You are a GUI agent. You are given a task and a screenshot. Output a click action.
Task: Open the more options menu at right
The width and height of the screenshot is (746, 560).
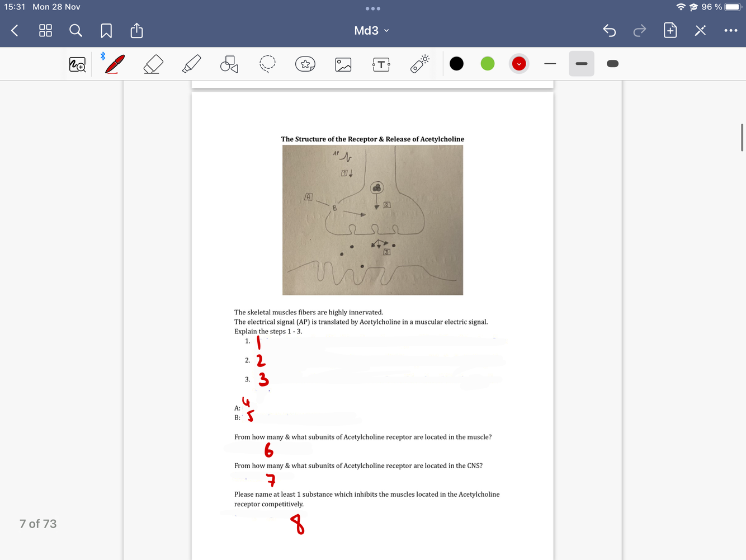pyautogui.click(x=730, y=31)
